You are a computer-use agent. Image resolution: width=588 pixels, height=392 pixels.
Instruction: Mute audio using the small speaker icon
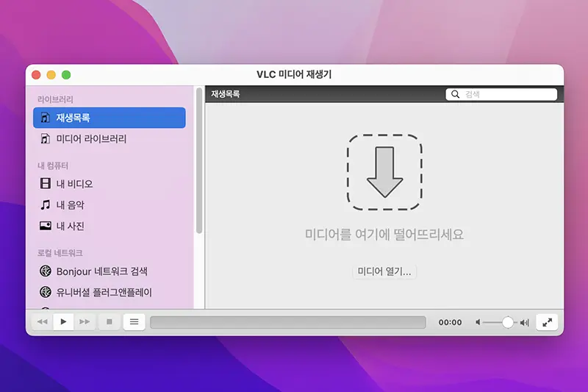point(478,322)
